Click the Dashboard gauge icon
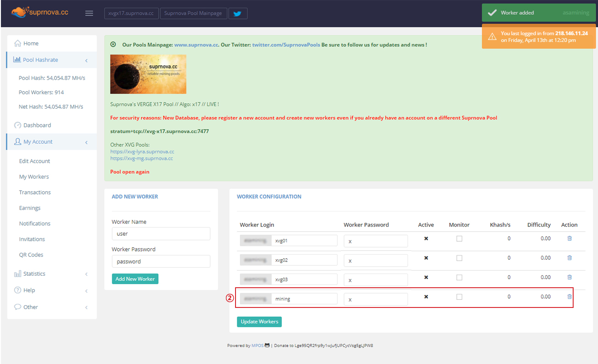Image resolution: width=598 pixels, height=364 pixels. 18,125
